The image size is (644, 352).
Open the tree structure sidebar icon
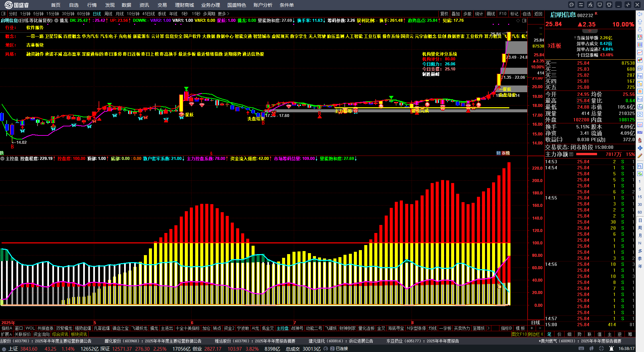coord(640,83)
